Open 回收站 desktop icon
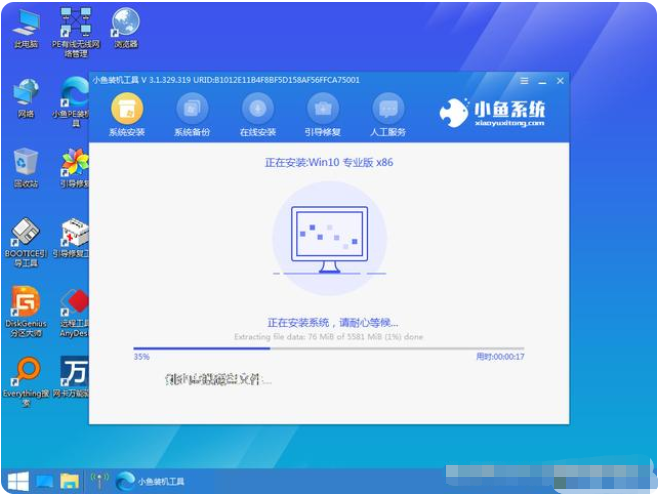The image size is (658, 494). (26, 168)
